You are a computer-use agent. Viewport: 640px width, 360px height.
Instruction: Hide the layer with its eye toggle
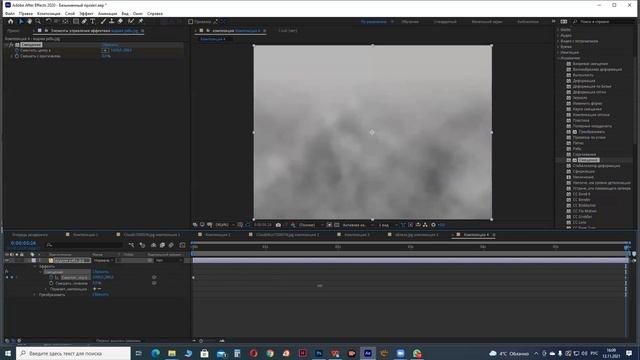(7, 260)
